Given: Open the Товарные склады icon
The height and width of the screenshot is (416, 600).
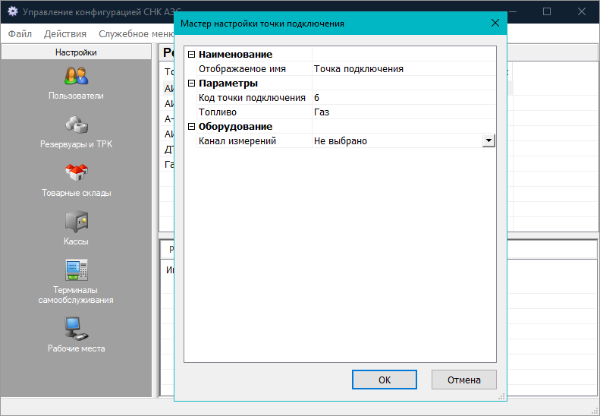Looking at the screenshot, I should pos(77,172).
